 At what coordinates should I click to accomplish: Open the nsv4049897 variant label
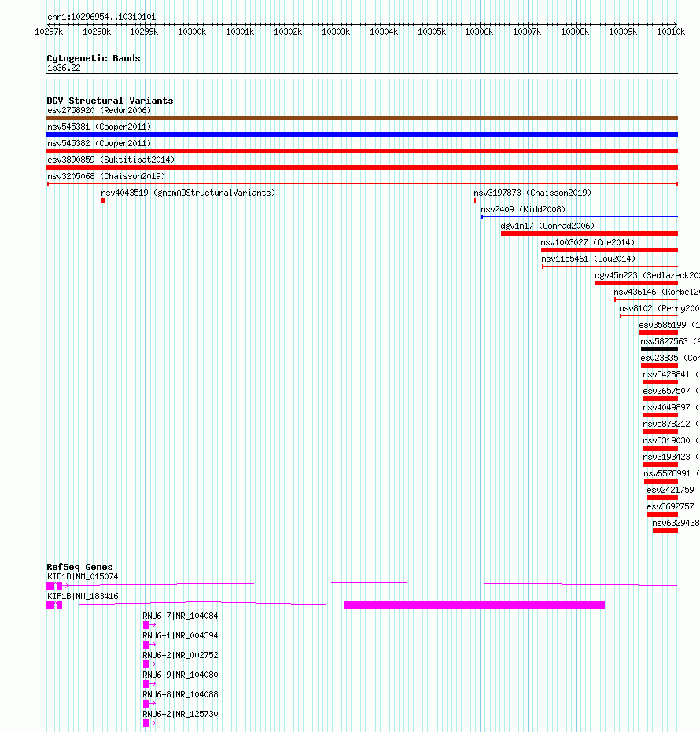pyautogui.click(x=671, y=407)
